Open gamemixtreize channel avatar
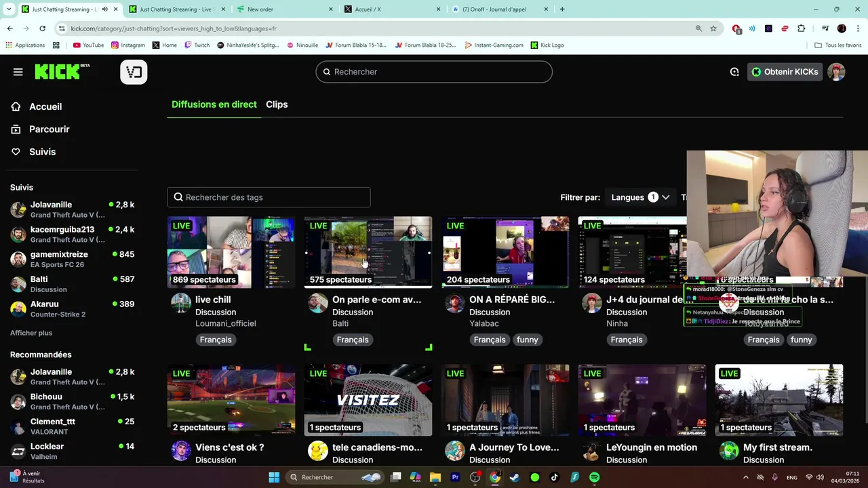The image size is (868, 488). [x=18, y=259]
